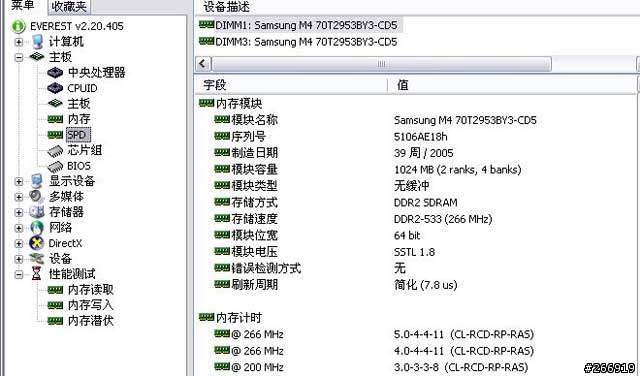Click the 多媒体 speaker icon

[x=37, y=196]
